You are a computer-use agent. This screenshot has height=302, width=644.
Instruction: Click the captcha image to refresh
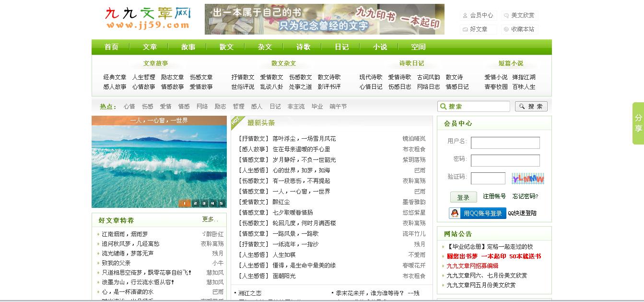click(x=527, y=179)
